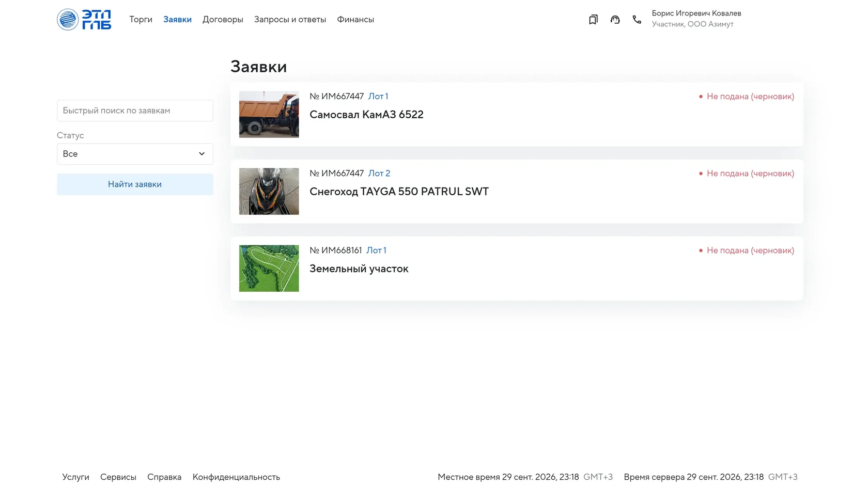
Task: Open Лот 2 link for Снегоход
Action: pyautogui.click(x=379, y=174)
